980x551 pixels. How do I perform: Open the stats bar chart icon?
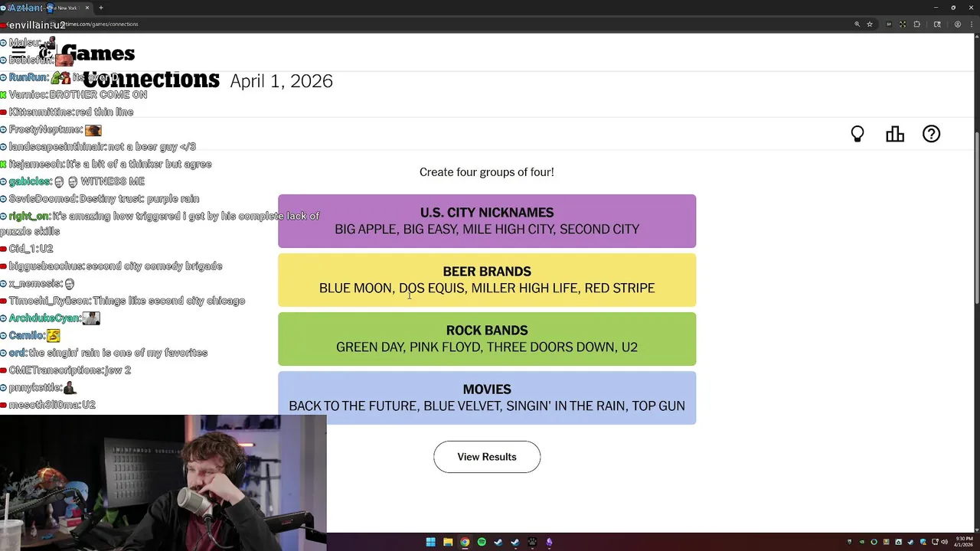coord(895,134)
